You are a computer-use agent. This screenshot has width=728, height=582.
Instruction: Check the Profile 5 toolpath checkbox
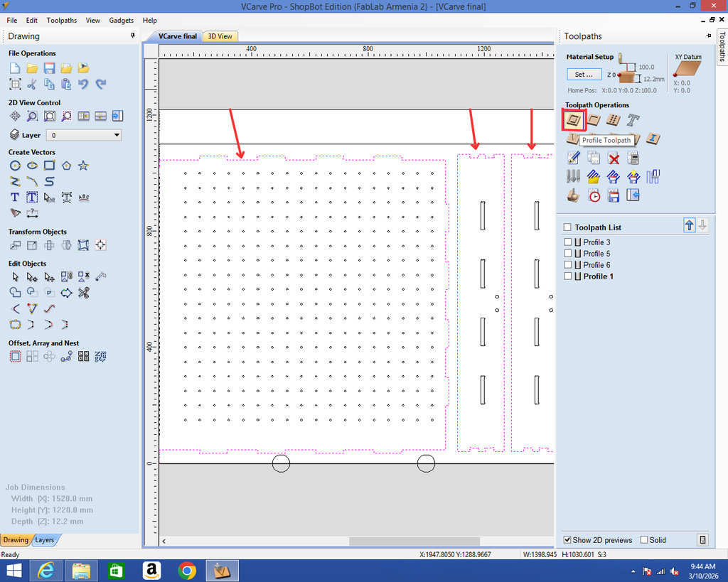[567, 254]
